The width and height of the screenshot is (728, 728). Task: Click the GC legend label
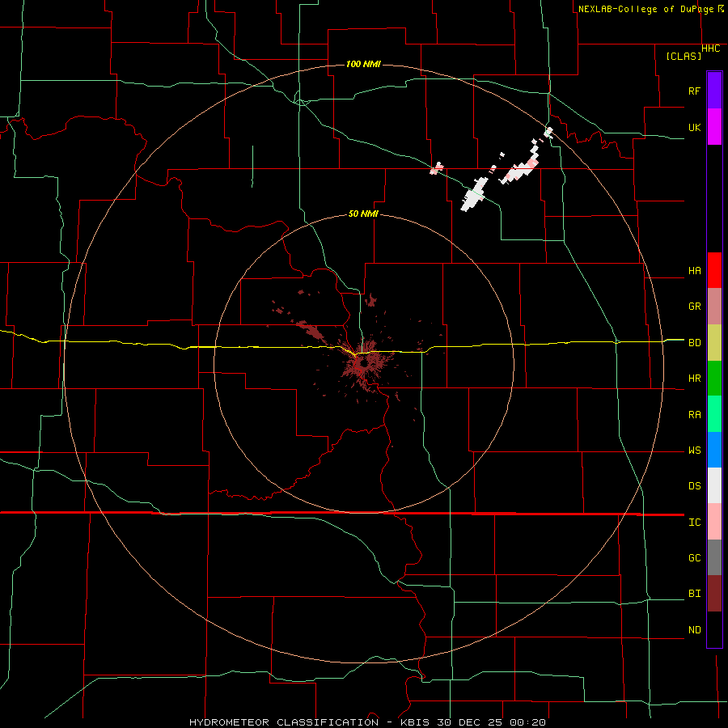tap(694, 558)
